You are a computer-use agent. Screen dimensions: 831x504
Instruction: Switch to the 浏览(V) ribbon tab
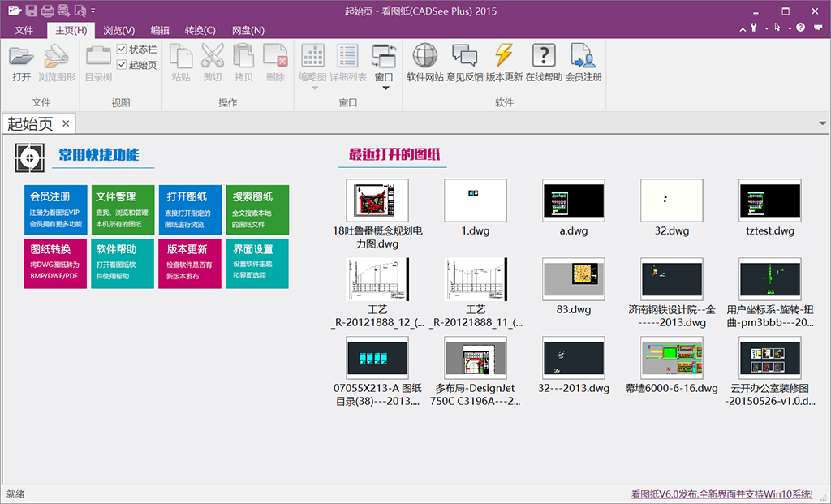(x=118, y=30)
